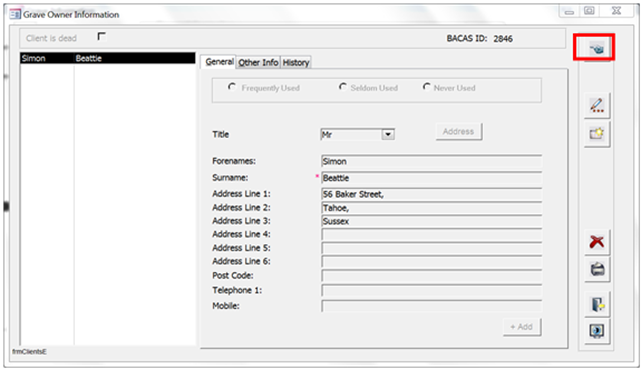Screen dimensions: 641x370
Task: Open the Title dropdown arrow
Action: [388, 135]
